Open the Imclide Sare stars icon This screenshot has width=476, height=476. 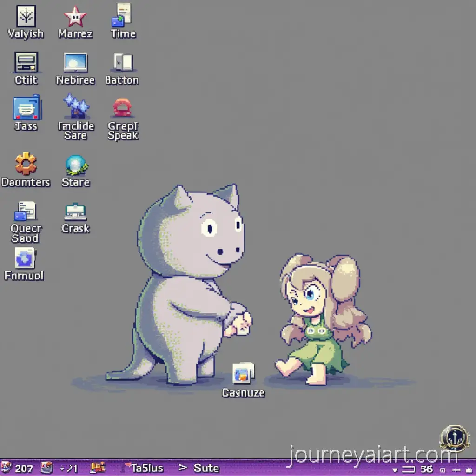tap(76, 106)
